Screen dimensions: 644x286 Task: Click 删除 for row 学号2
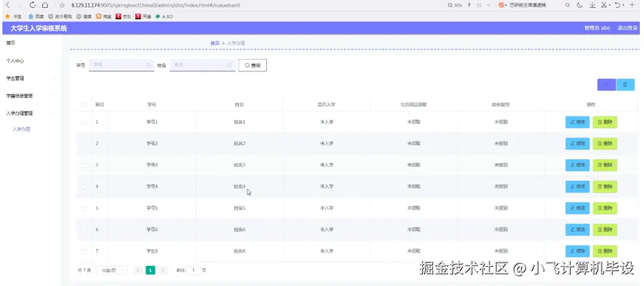pos(605,144)
